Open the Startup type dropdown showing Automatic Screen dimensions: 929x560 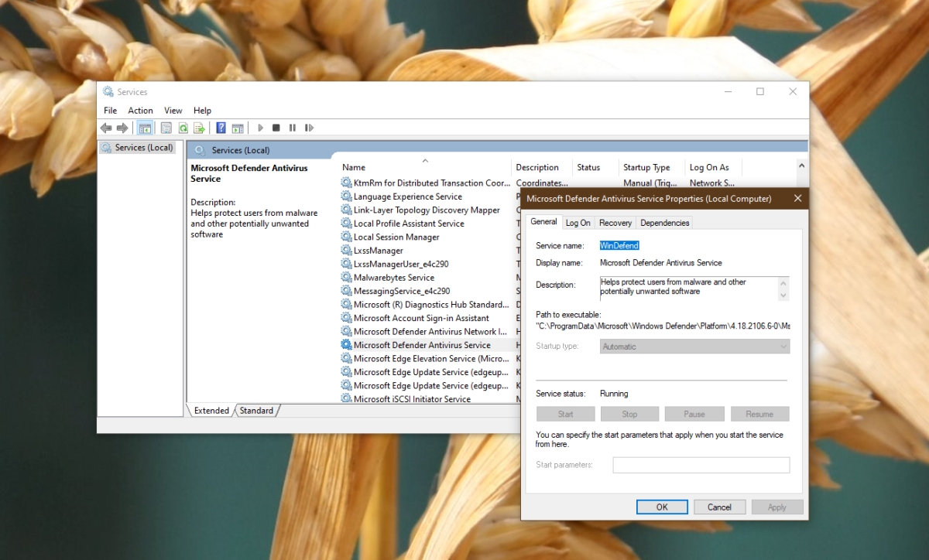(695, 347)
